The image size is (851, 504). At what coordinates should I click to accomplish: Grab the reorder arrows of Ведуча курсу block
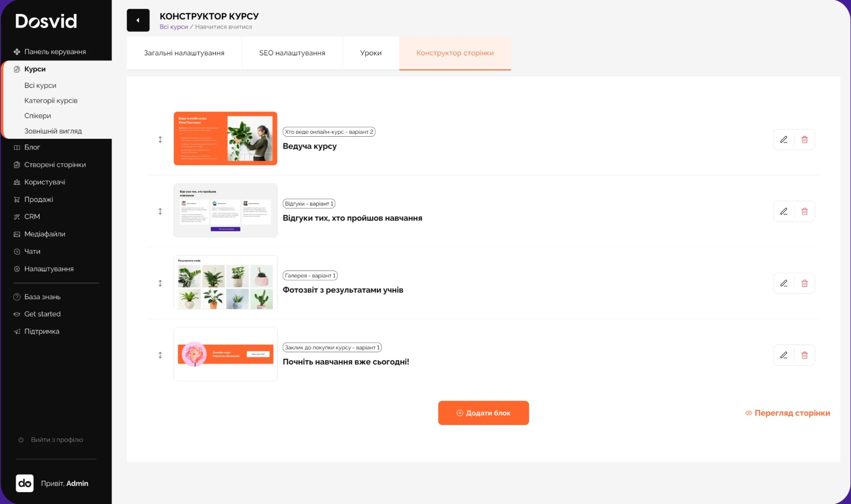coord(160,140)
